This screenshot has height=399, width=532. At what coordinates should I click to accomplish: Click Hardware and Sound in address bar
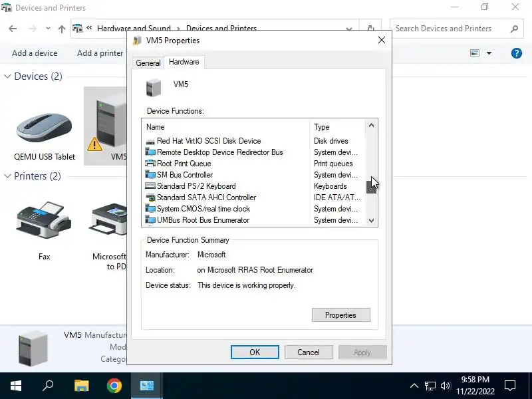134,29
